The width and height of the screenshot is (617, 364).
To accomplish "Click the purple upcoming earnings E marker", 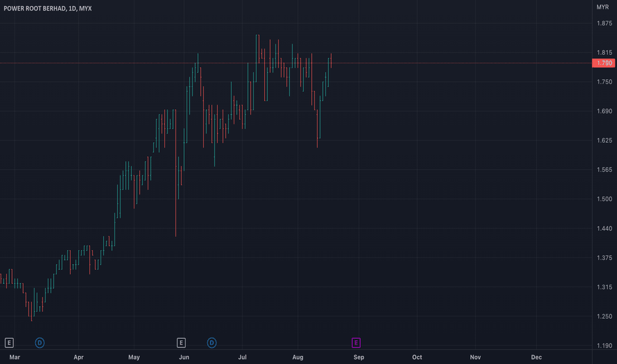I will [356, 343].
